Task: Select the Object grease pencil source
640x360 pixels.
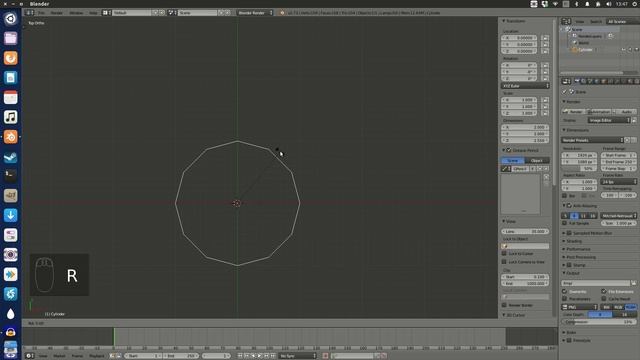Action: (537, 160)
